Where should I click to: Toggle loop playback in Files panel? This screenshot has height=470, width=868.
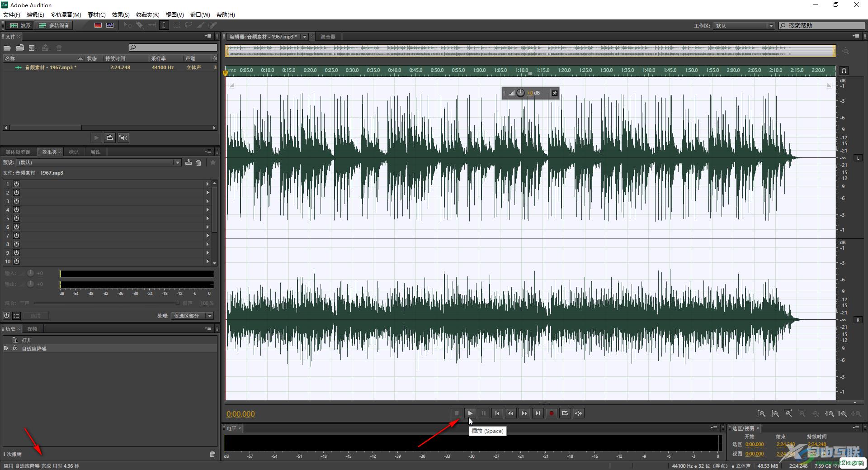(x=110, y=138)
